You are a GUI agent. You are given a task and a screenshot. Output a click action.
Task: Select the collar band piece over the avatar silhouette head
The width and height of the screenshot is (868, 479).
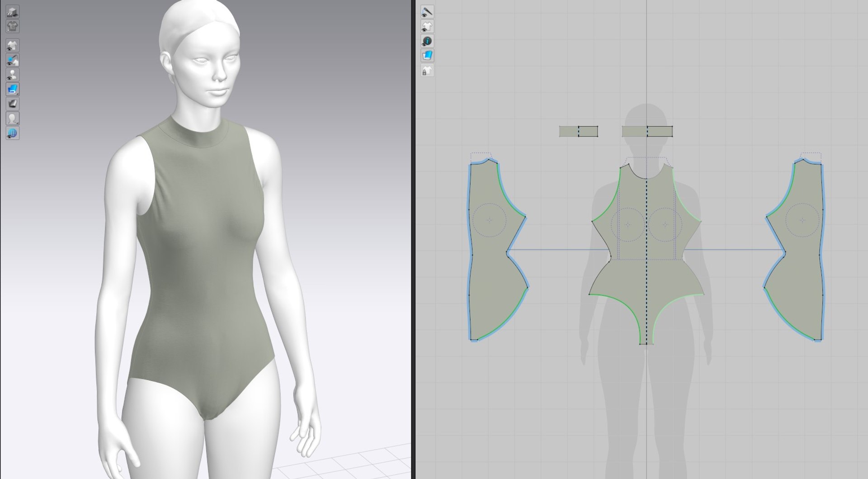click(x=647, y=132)
